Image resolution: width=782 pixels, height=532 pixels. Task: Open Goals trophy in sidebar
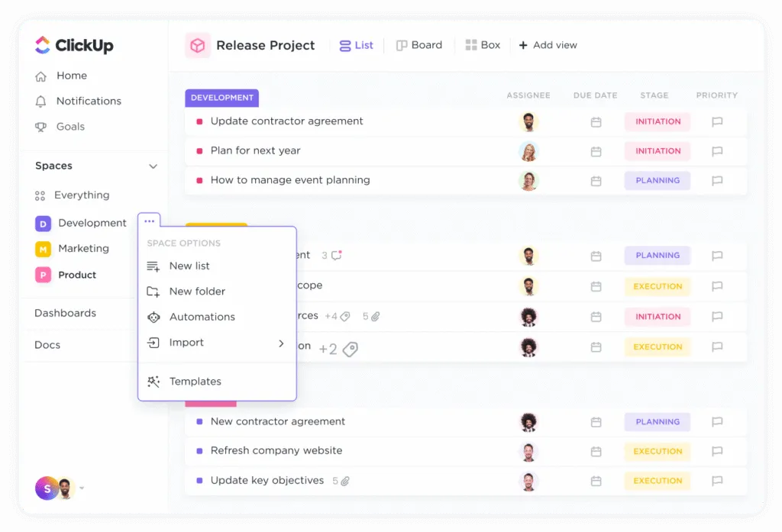[x=60, y=127]
